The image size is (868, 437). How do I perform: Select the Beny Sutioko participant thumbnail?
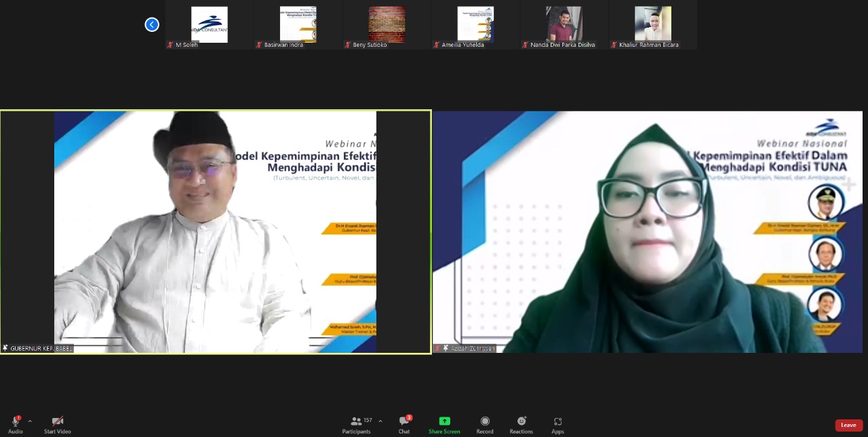point(387,24)
